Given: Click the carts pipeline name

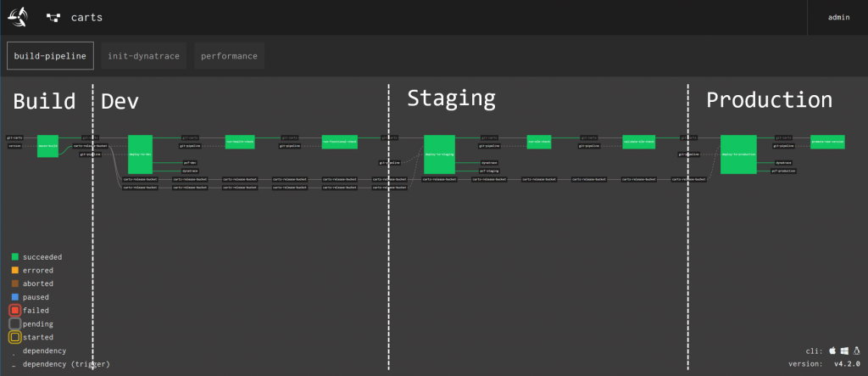Looking at the screenshot, I should [86, 17].
